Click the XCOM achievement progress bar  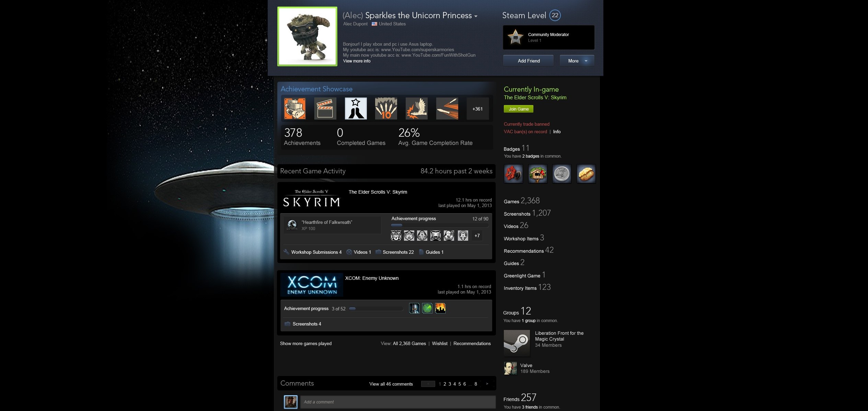tap(376, 309)
